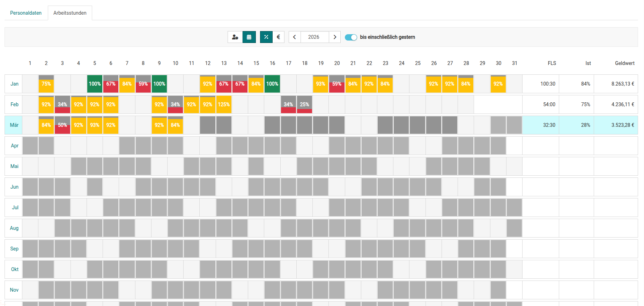Select the person-with-clock view icon
The width and height of the screenshot is (644, 306).
pos(235,37)
